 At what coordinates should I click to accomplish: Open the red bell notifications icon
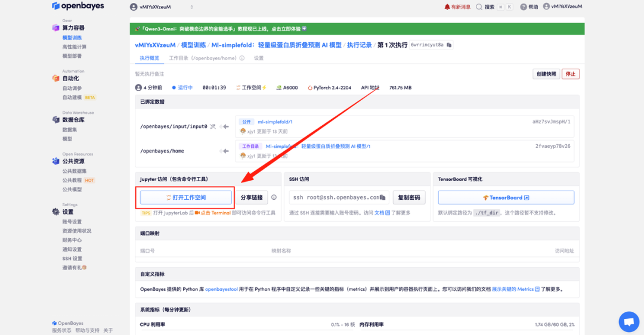[447, 7]
